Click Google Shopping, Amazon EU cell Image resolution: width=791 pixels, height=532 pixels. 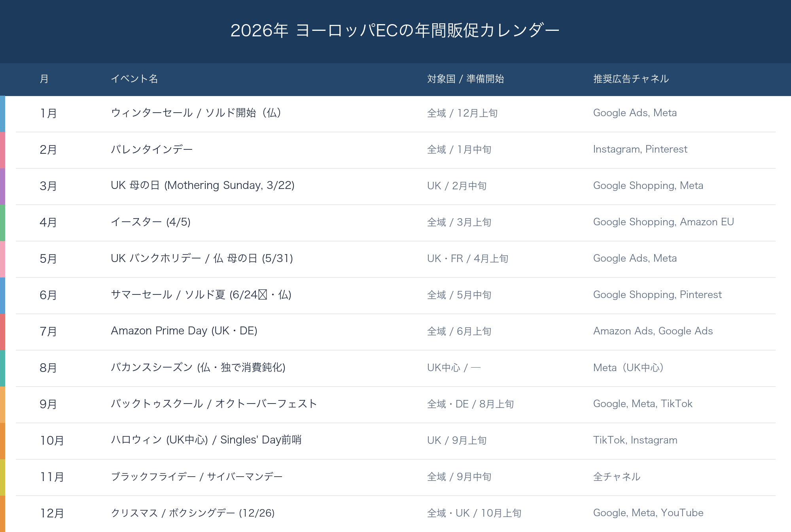click(x=664, y=222)
